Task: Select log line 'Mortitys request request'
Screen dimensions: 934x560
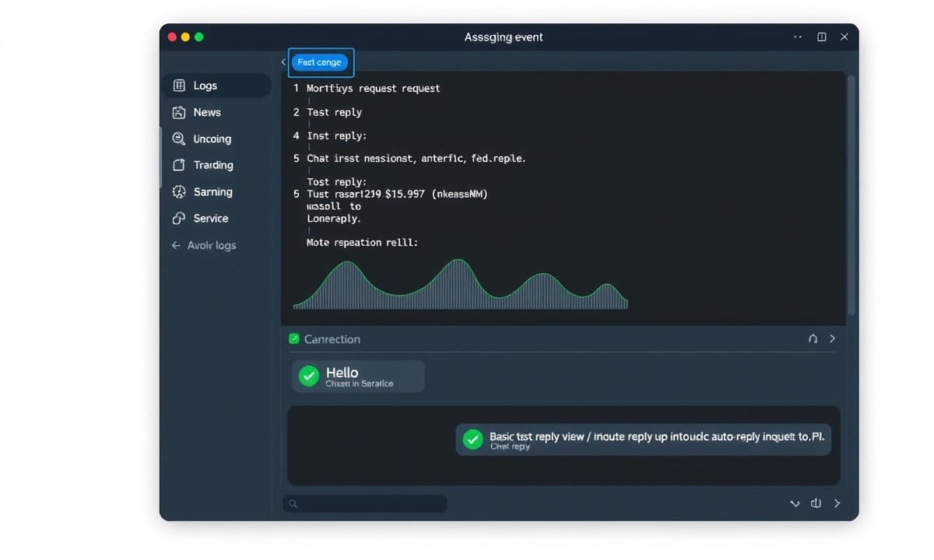Action: point(374,89)
